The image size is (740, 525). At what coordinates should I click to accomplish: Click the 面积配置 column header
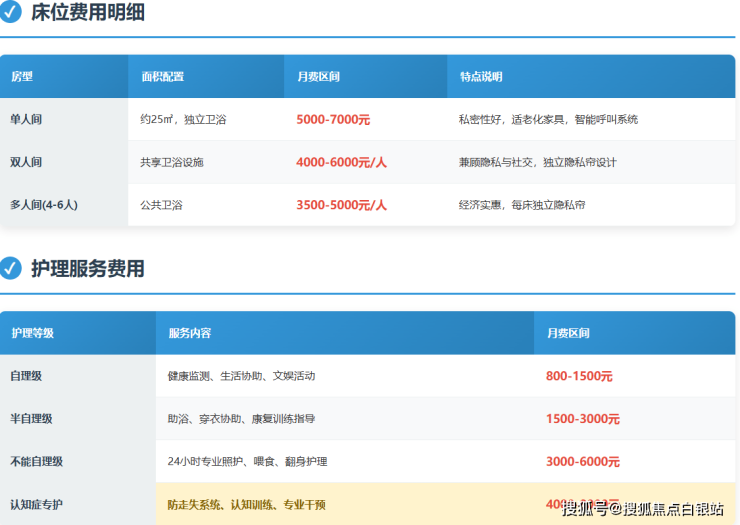tap(162, 77)
